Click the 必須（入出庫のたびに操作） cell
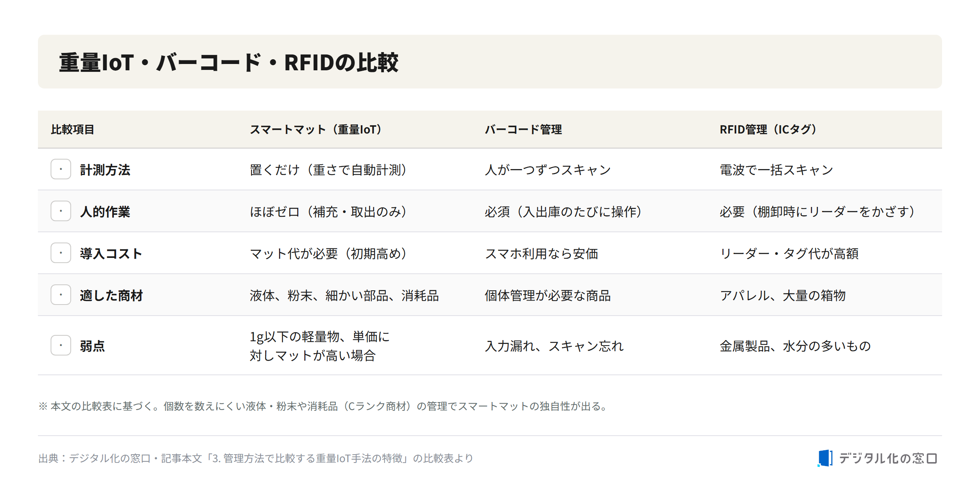980x504 pixels. pyautogui.click(x=563, y=212)
